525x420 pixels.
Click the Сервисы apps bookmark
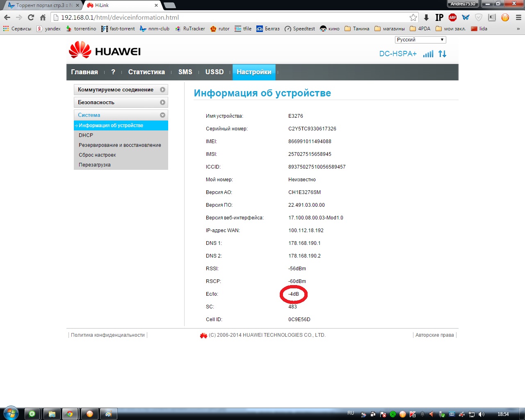[17, 29]
